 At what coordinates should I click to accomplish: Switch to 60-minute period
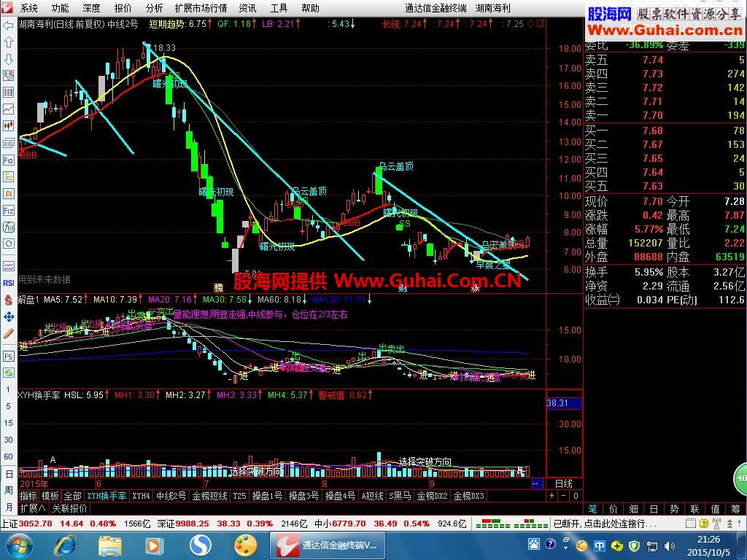click(x=8, y=456)
